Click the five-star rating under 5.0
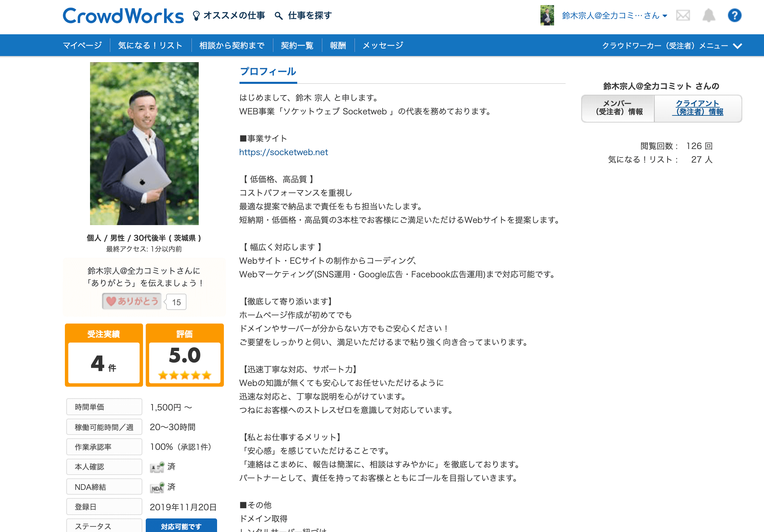 tap(185, 375)
